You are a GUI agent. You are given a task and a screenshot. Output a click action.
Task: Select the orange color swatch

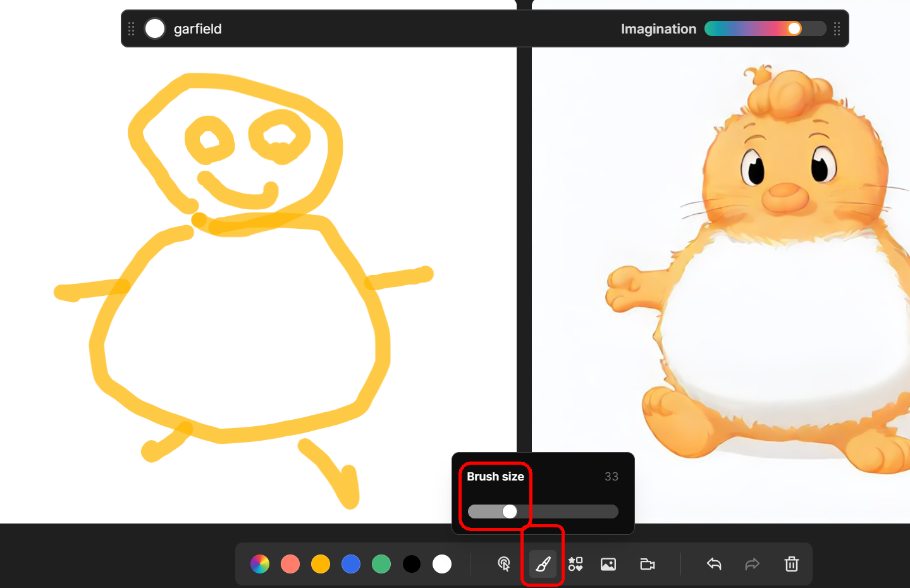321,564
